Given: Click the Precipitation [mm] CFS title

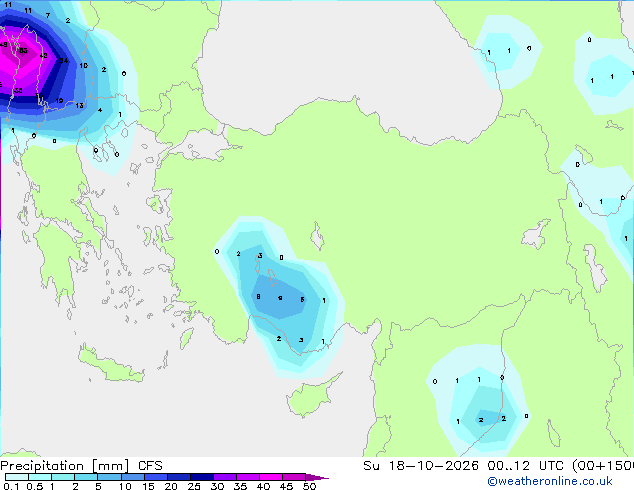Looking at the screenshot, I should 81,466.
